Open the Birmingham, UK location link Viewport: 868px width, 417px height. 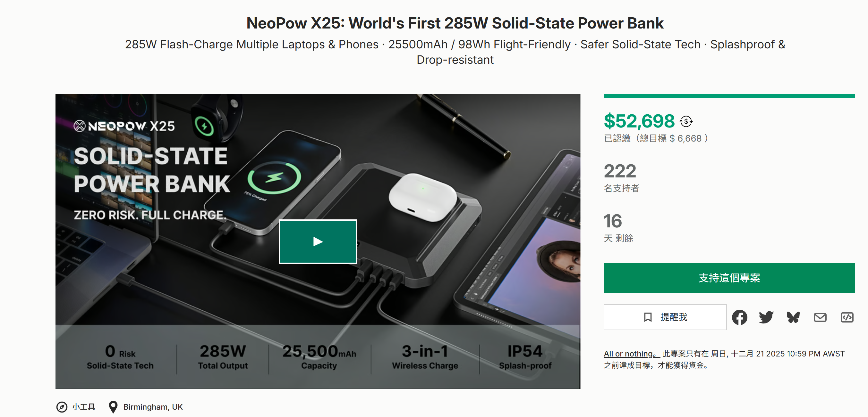(153, 406)
